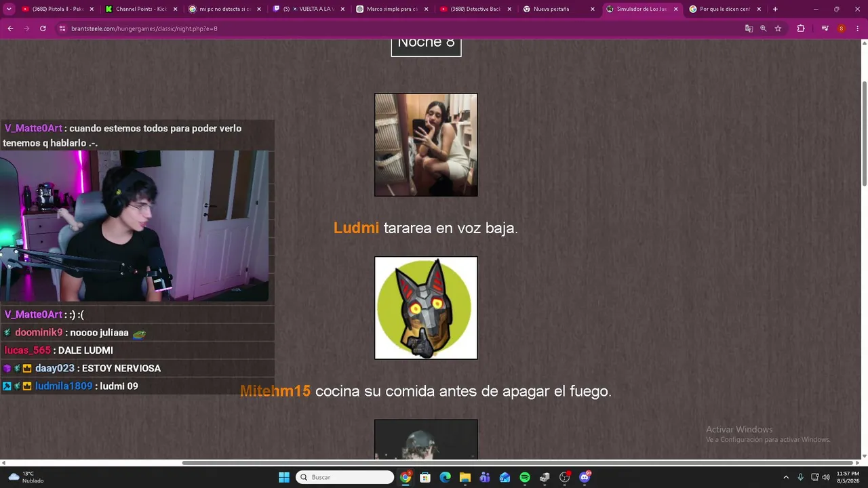Open Spotify from the taskbar
This screenshot has width=868, height=488.
pyautogui.click(x=525, y=477)
